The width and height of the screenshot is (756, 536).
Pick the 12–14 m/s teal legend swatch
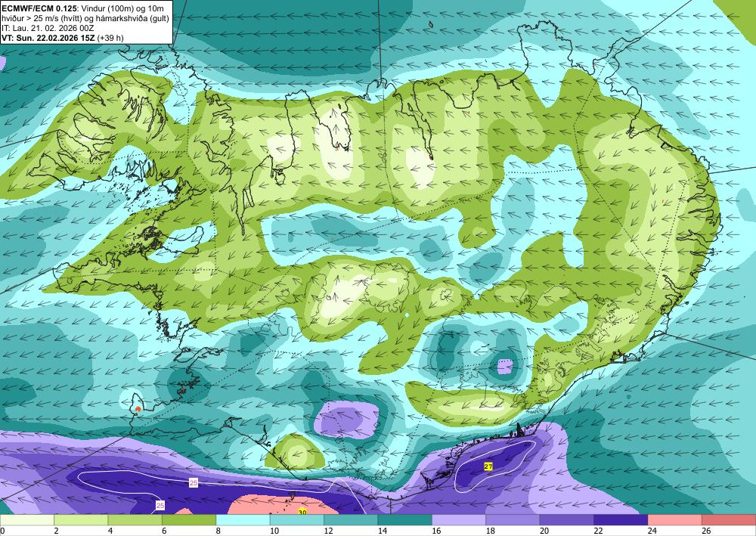point(351,520)
